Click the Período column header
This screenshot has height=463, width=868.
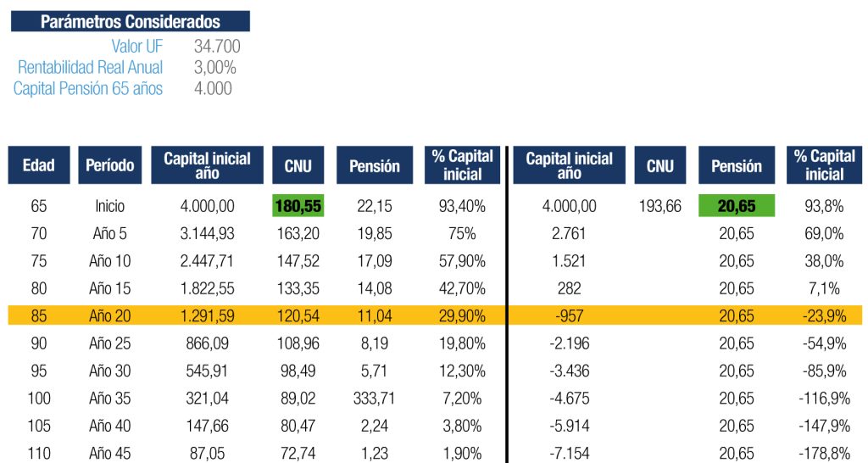pyautogui.click(x=110, y=165)
